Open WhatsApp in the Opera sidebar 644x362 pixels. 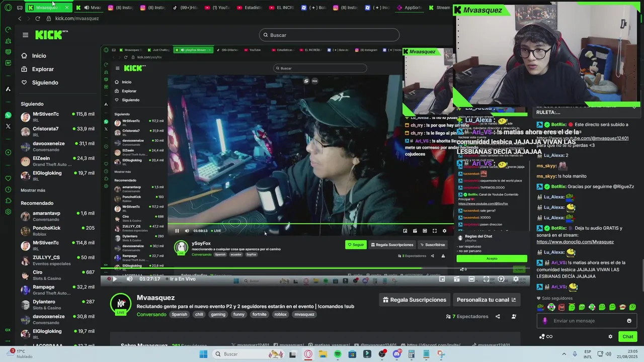coord(8,115)
